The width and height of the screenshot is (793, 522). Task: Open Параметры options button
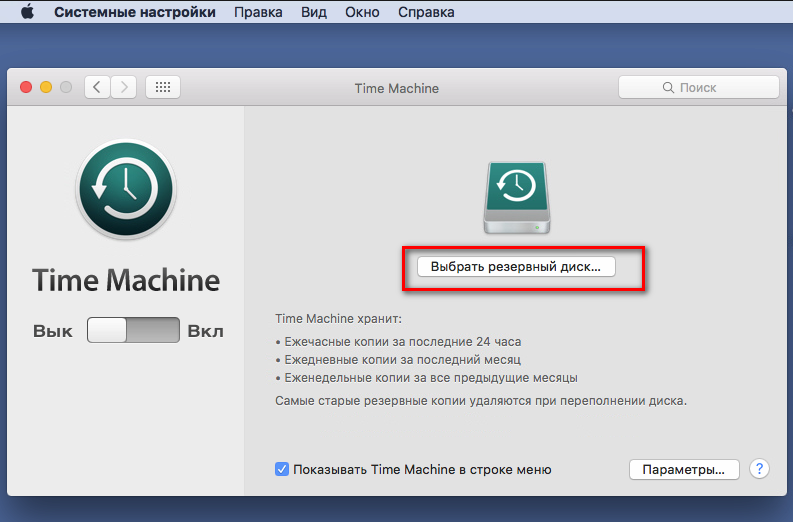684,469
